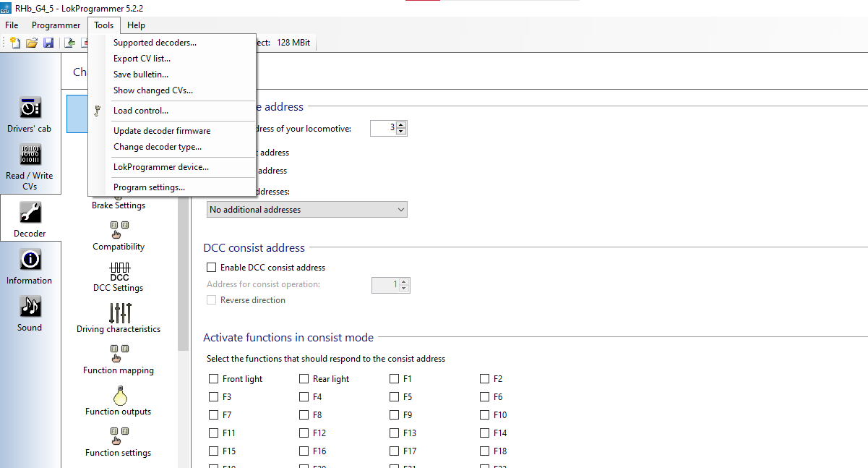Open LokProgrammer device... entry
The height and width of the screenshot is (468, 868).
[172, 167]
